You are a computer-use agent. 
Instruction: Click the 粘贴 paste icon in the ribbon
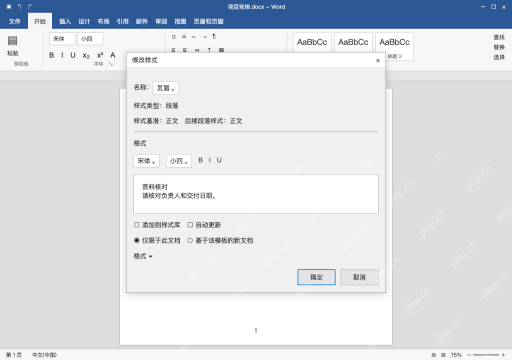click(13, 41)
